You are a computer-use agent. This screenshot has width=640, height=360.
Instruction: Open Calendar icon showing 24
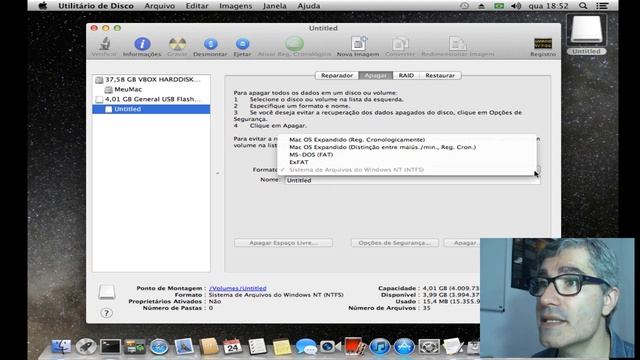233,347
